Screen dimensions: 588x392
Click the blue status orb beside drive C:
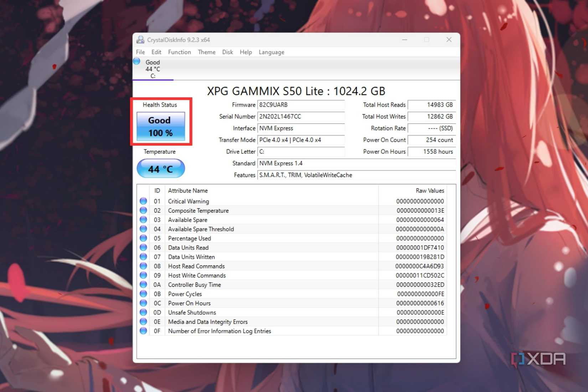click(x=136, y=61)
